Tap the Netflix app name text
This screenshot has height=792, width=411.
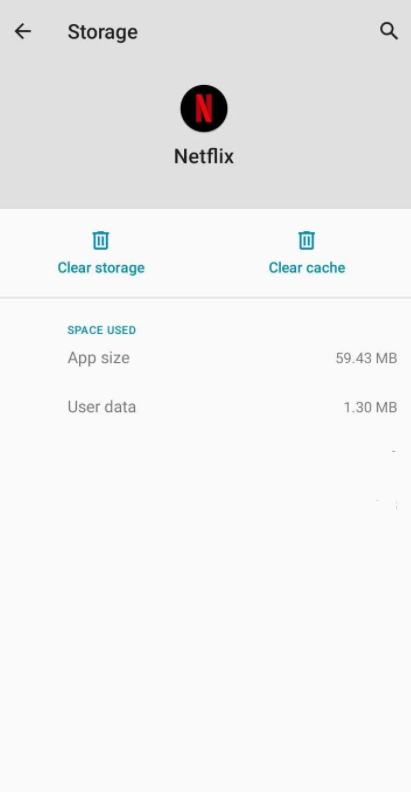click(x=204, y=156)
